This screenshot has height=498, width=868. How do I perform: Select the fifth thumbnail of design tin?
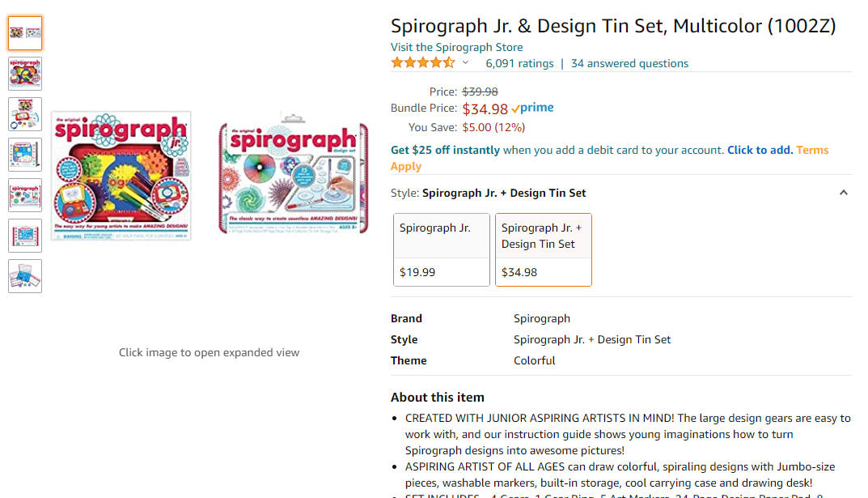[25, 195]
